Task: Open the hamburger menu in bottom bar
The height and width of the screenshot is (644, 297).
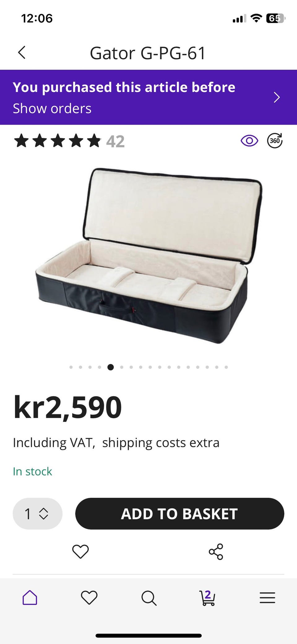Action: click(x=267, y=598)
